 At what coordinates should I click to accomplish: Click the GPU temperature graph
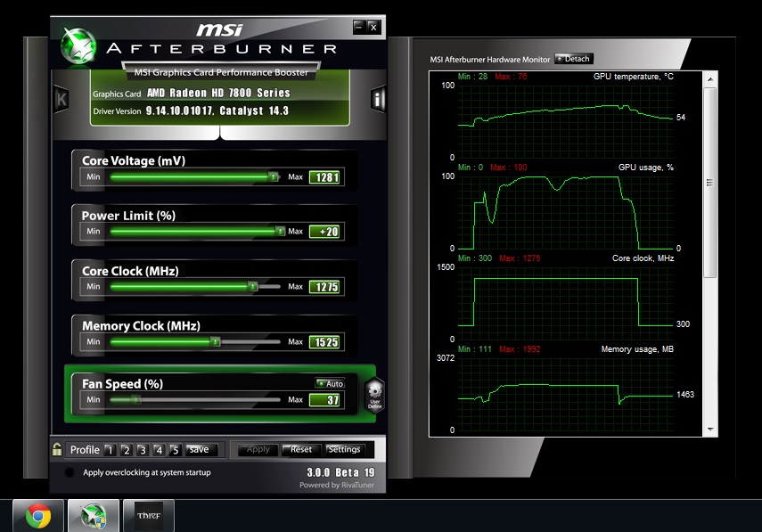pos(566,121)
